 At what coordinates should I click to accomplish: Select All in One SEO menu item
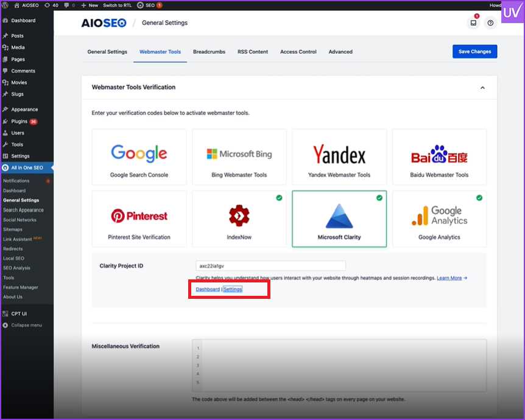point(27,167)
